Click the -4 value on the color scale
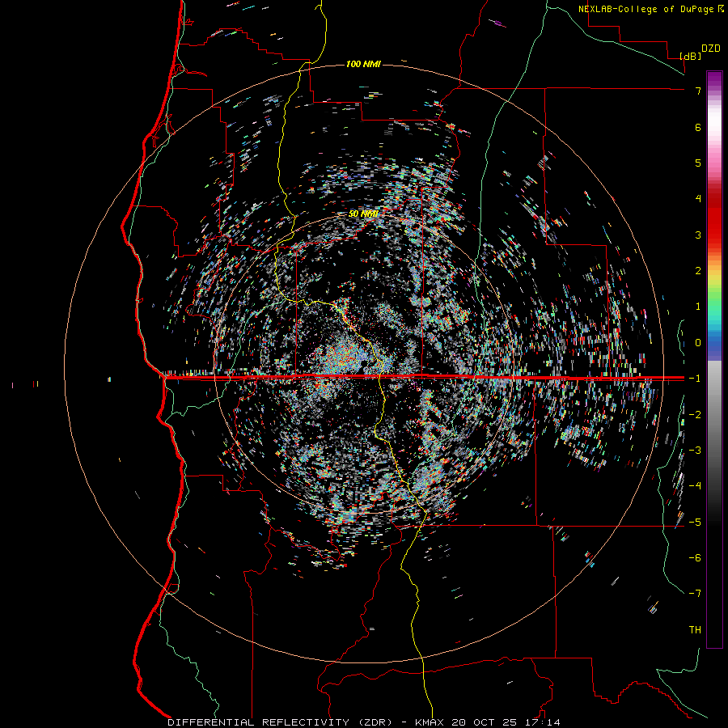The image size is (728, 728). coord(695,485)
